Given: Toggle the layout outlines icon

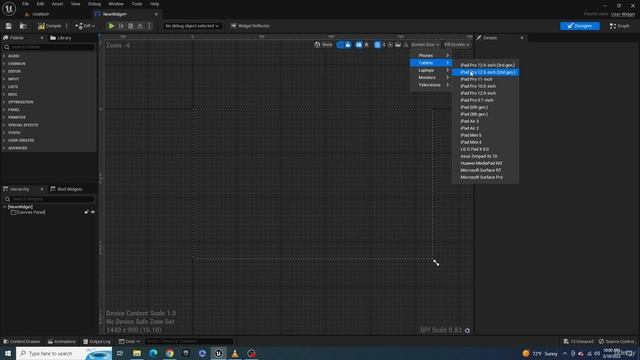Looking at the screenshot, I should tap(358, 44).
